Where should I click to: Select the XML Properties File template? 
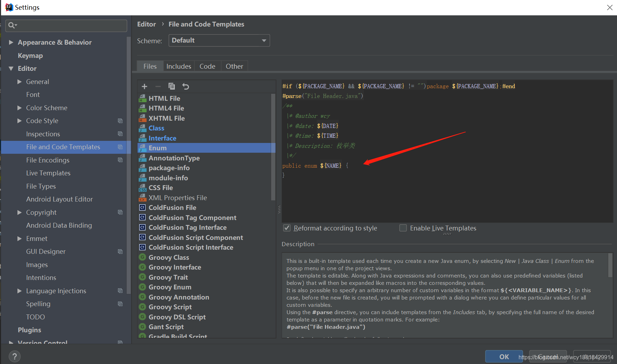(x=177, y=197)
